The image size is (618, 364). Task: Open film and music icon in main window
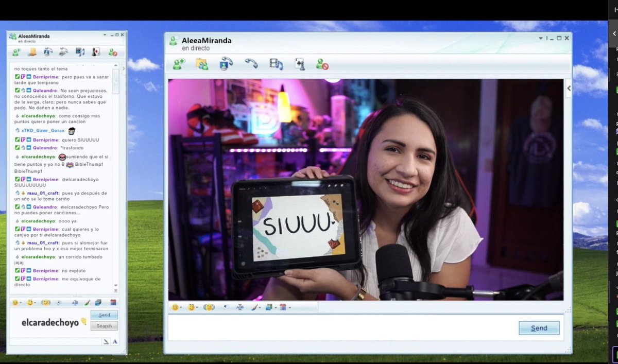tap(276, 64)
